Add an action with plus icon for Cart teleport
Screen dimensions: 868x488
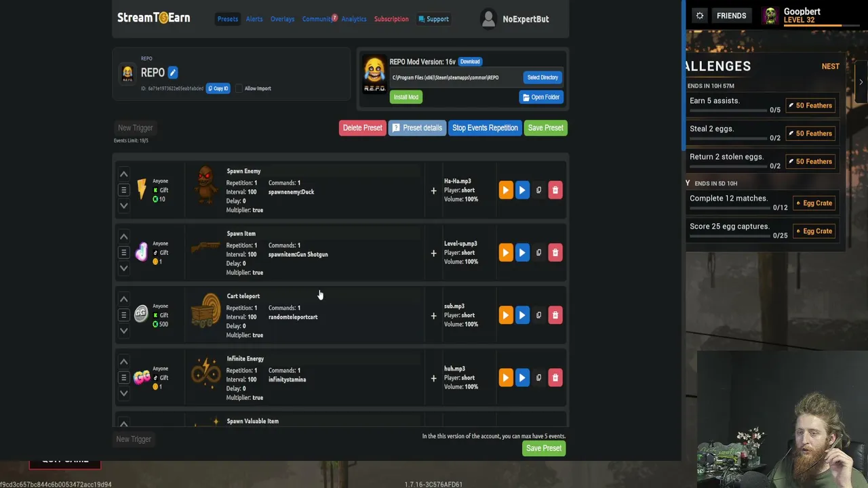click(433, 316)
